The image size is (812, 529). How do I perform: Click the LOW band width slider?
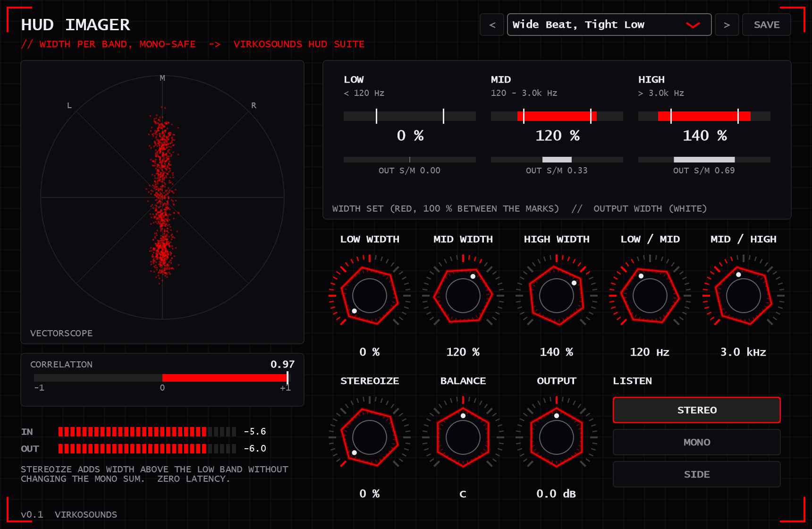point(410,116)
